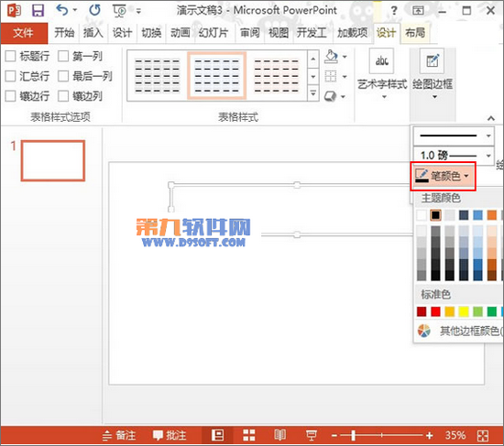The image size is (504, 446).
Task: Switch to the 布局 (Layout) table tools tab
Action: coord(415,33)
